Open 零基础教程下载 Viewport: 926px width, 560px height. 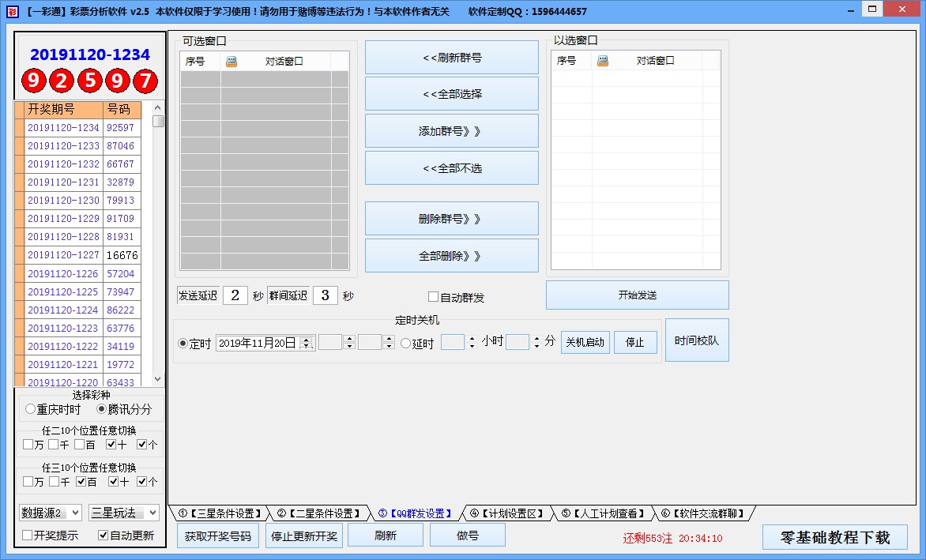tap(834, 537)
